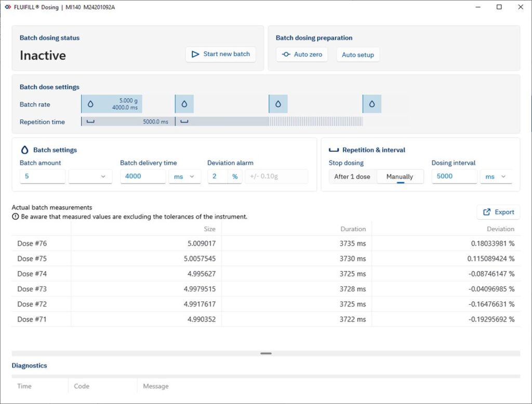Select Manually stop dosing option

[x=400, y=177]
